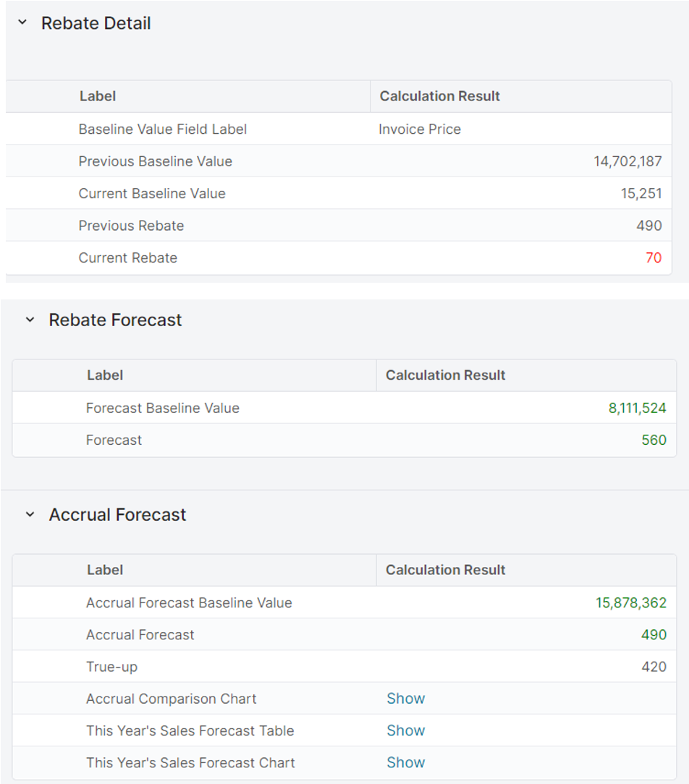Click the green Forecast value 560
Viewport: 689px width, 784px height.
[x=654, y=440]
